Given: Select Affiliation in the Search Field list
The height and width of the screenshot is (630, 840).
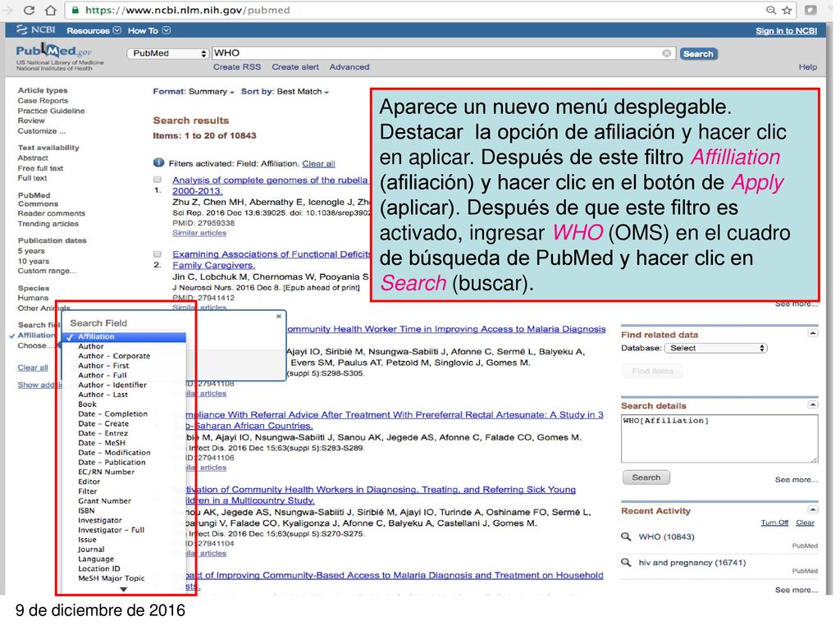Looking at the screenshot, I should [125, 336].
